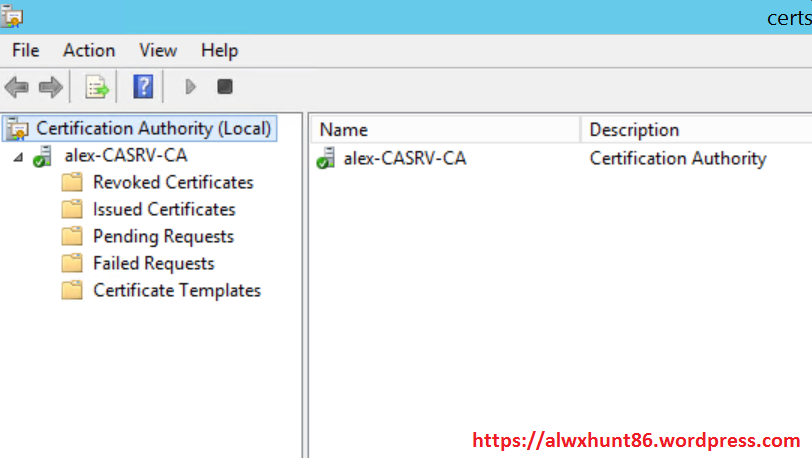Collapse the alex-CASRV-CA tree node
812x458 pixels.
coord(18,157)
